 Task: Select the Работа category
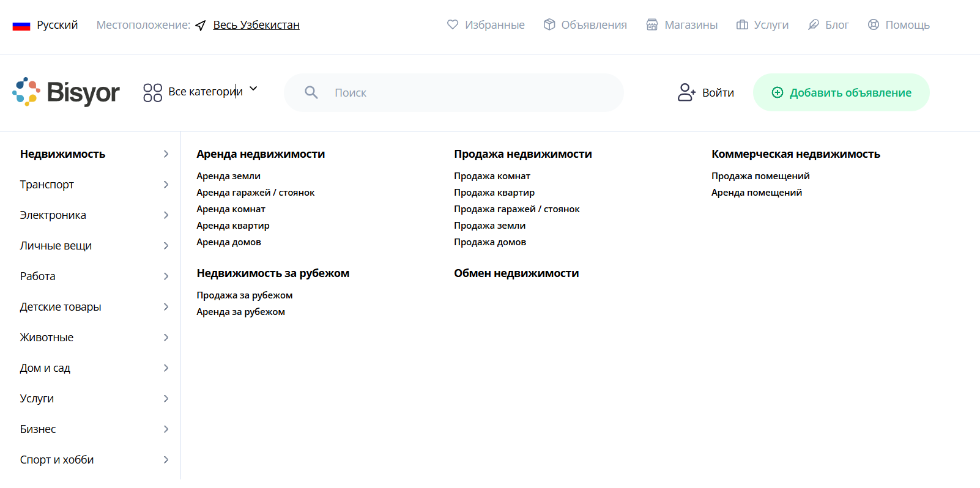pyautogui.click(x=38, y=276)
